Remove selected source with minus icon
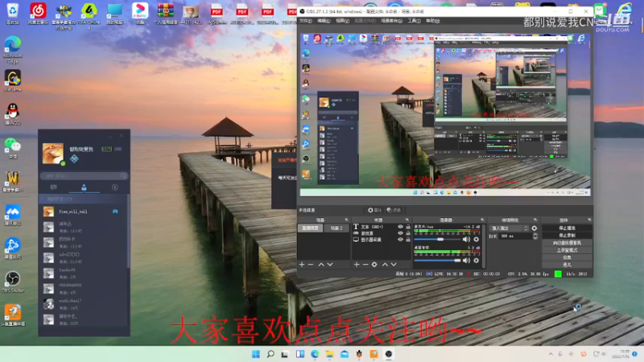 coord(365,265)
